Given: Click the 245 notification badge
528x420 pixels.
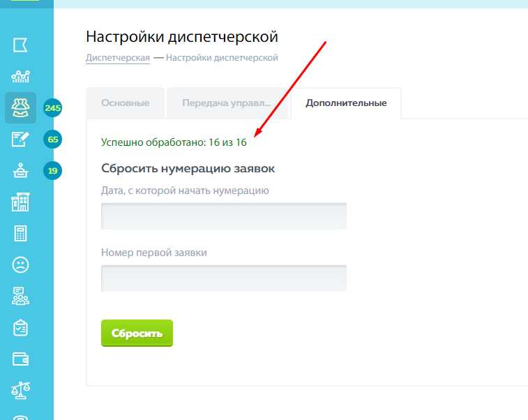Looking at the screenshot, I should pyautogui.click(x=52, y=108).
